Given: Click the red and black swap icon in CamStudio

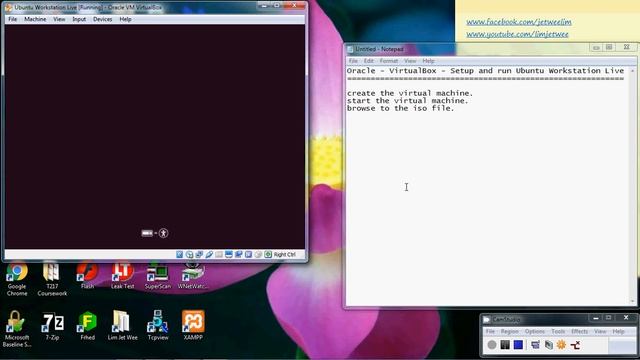Looking at the screenshot, I should tap(575, 345).
